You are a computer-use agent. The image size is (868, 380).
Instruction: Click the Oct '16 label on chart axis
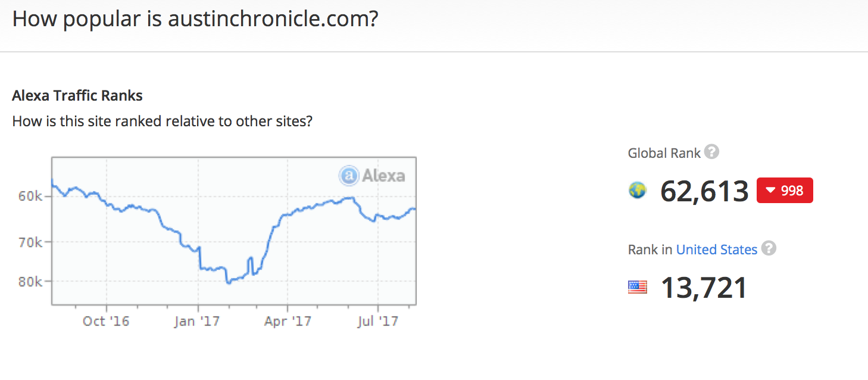tap(106, 321)
